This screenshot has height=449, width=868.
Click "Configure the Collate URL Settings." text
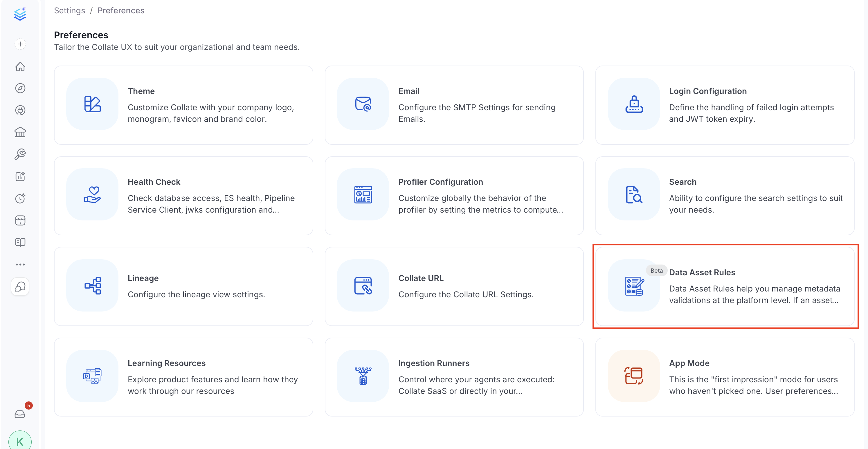point(466,294)
